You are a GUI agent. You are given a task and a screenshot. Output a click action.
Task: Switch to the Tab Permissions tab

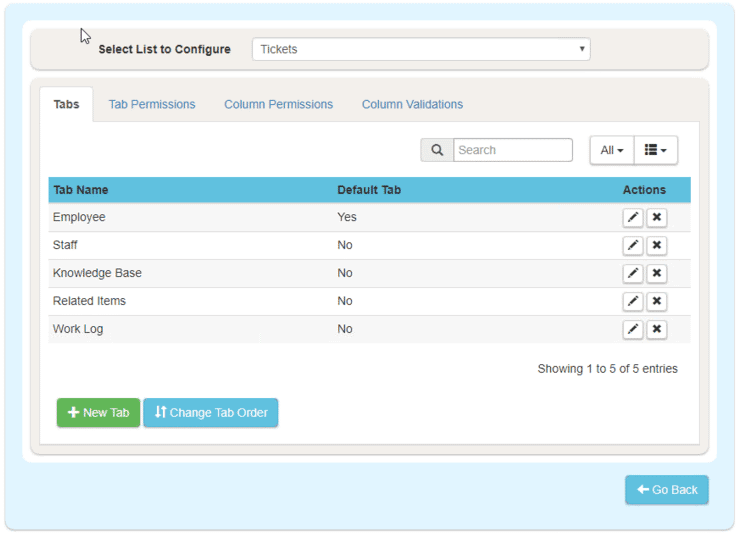tap(152, 104)
